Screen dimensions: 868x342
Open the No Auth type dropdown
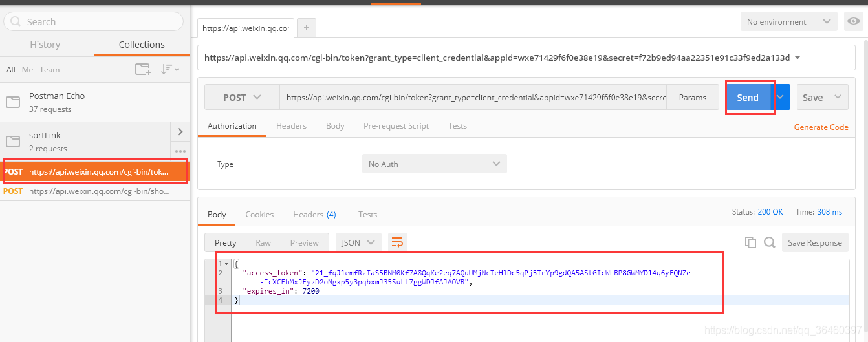434,164
